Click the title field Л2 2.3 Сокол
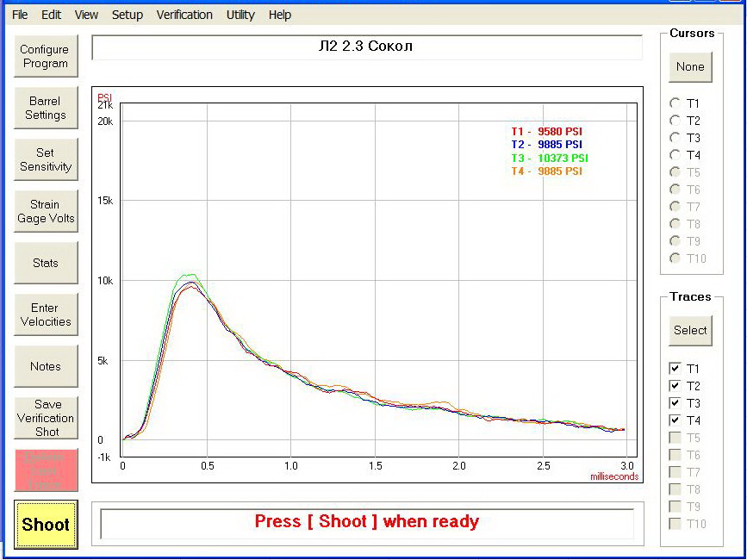Screen dimensions: 747x560 point(366,47)
